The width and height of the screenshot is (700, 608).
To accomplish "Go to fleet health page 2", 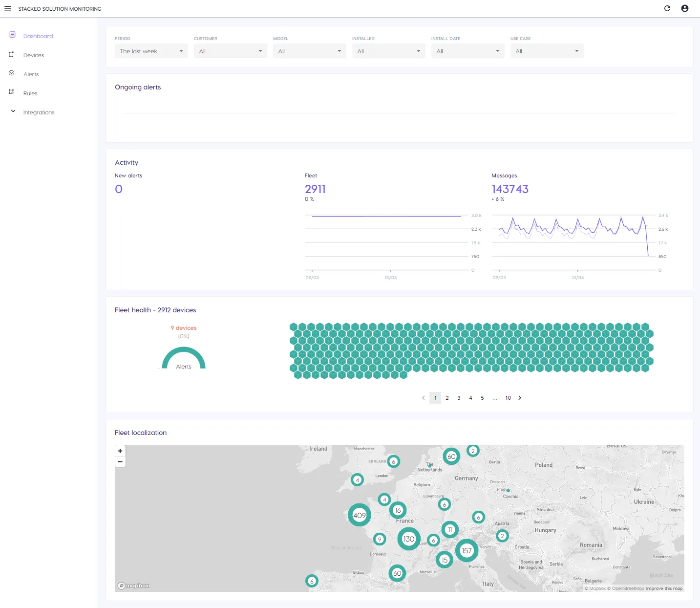I will pos(447,398).
